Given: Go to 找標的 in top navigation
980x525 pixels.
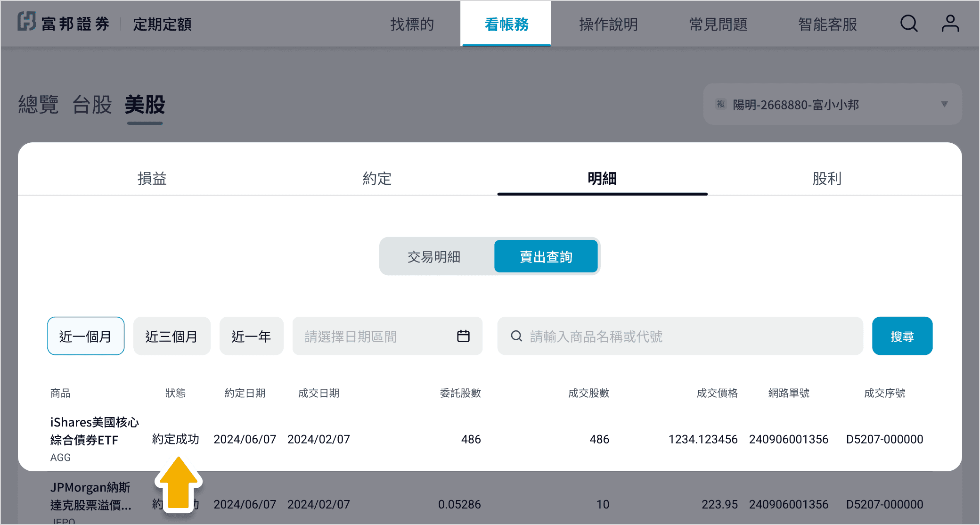Looking at the screenshot, I should point(412,24).
